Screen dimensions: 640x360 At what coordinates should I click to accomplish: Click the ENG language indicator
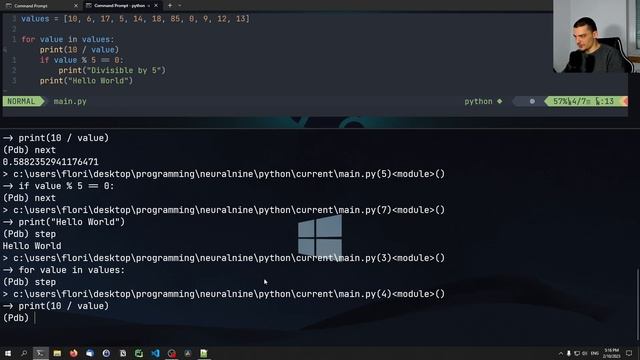(x=595, y=353)
